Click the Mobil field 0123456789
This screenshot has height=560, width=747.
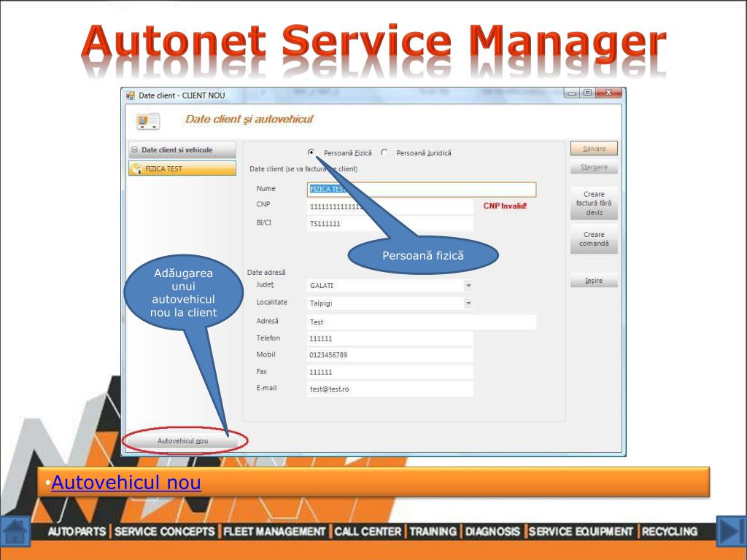pyautogui.click(x=390, y=355)
